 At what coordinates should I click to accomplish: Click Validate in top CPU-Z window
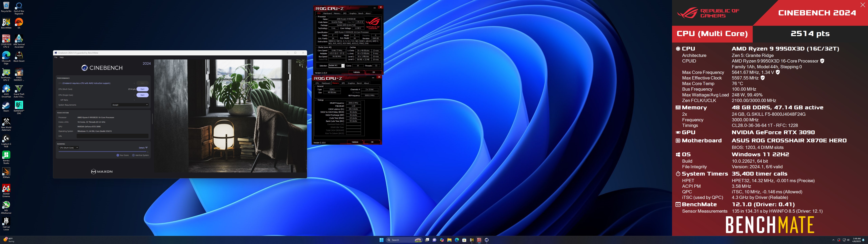(x=357, y=72)
